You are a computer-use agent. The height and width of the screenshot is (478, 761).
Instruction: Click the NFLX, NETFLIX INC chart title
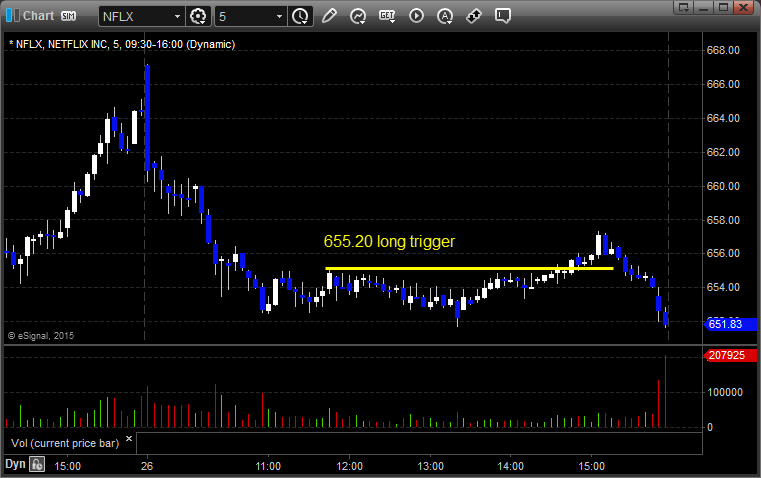click(x=122, y=44)
